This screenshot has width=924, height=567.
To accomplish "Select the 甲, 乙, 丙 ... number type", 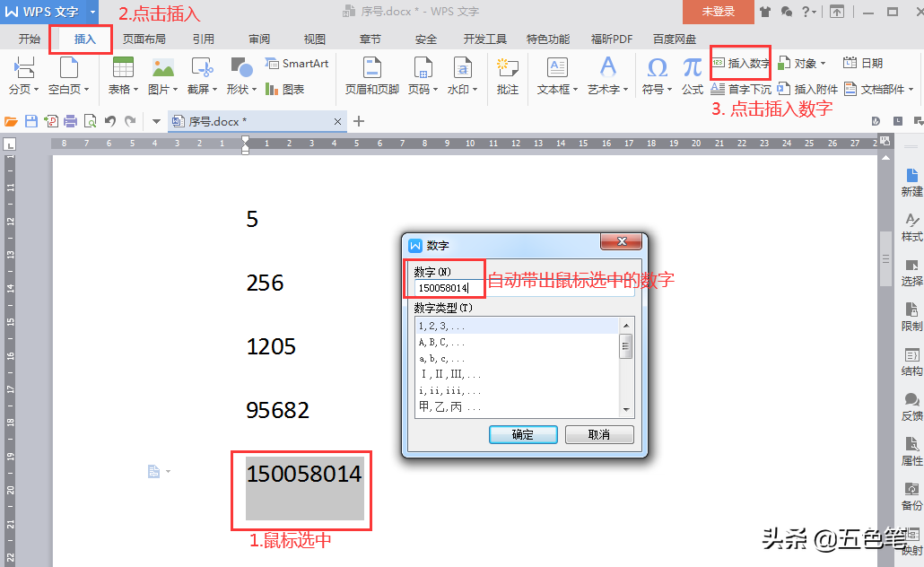I will point(517,406).
